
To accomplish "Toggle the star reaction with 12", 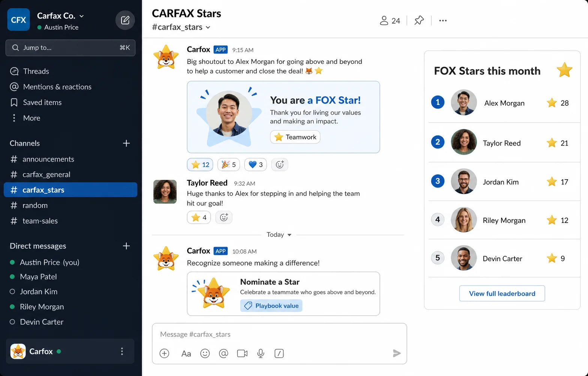I will pos(200,165).
